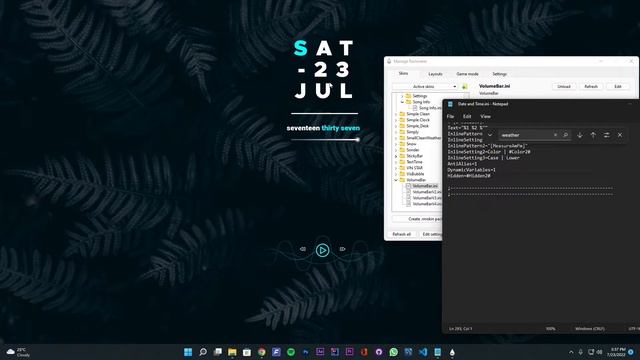Open the Settings tab in Manage Rainmeter
This screenshot has height=360, width=640.
pyautogui.click(x=500, y=74)
